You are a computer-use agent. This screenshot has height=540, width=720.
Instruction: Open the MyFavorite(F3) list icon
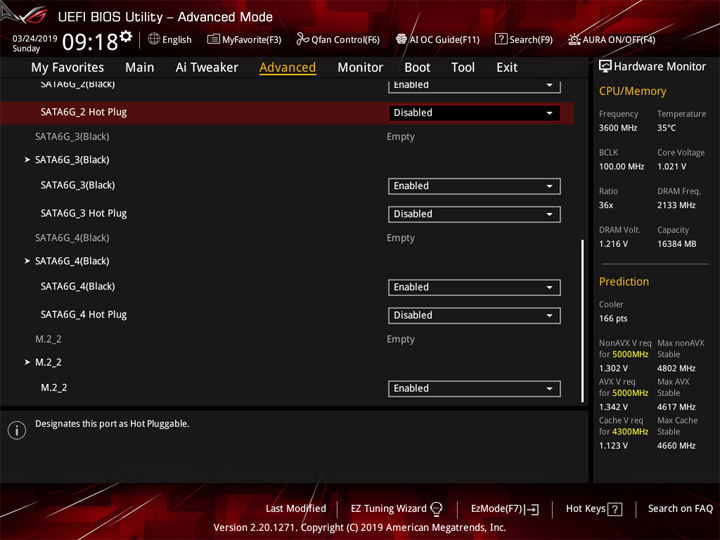[213, 39]
